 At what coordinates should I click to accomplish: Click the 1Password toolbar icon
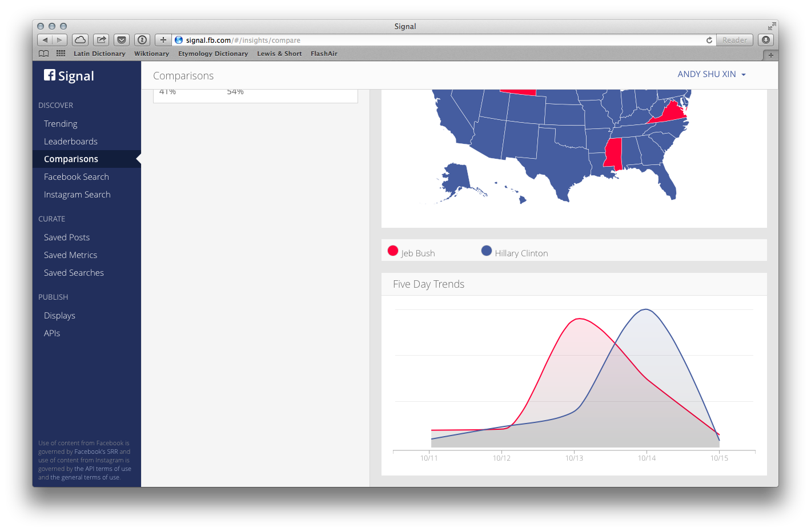[x=142, y=40]
